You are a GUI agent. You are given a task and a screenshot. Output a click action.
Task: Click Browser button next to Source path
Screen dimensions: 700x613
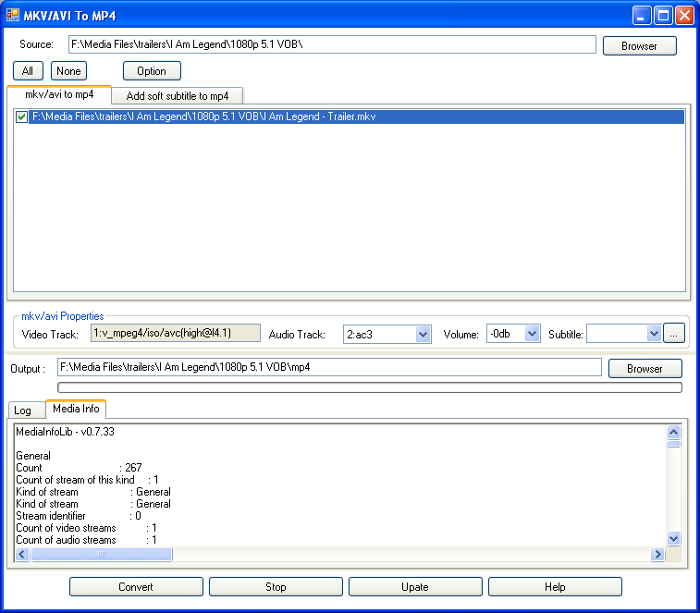639,46
